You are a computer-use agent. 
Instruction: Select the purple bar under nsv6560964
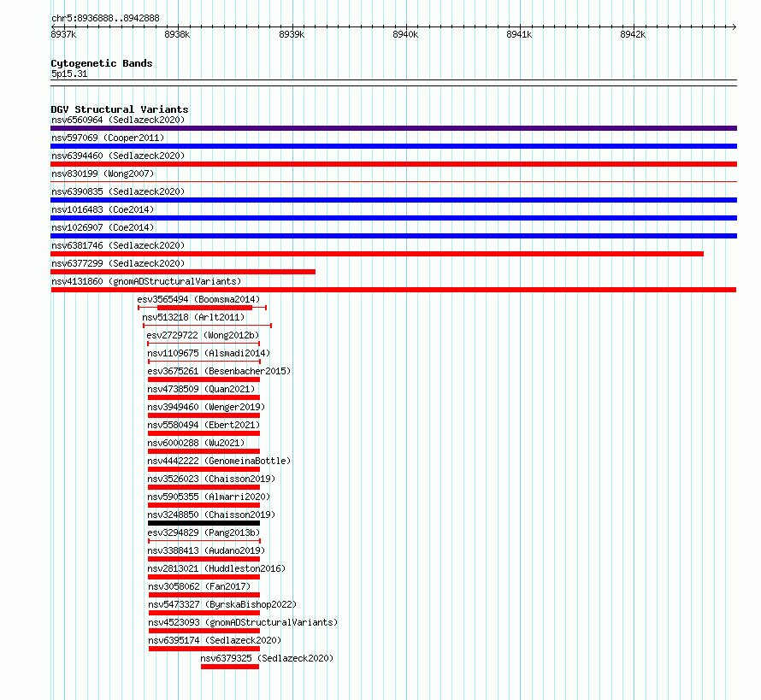pos(393,128)
